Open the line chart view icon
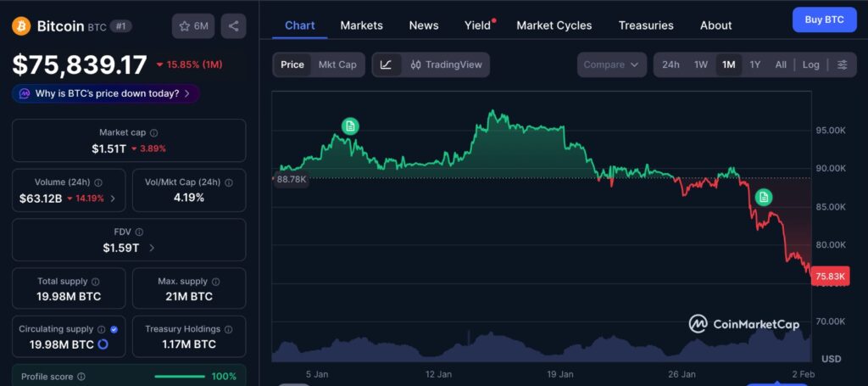 [387, 64]
